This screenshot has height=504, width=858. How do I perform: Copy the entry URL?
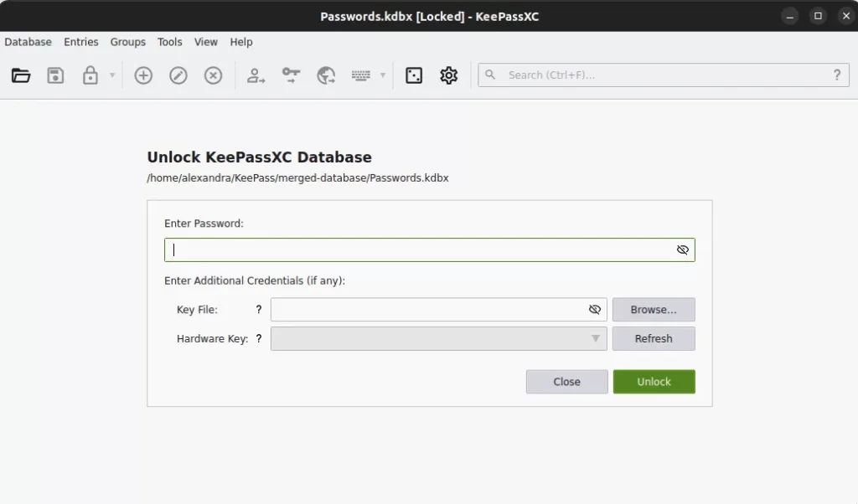[x=326, y=75]
